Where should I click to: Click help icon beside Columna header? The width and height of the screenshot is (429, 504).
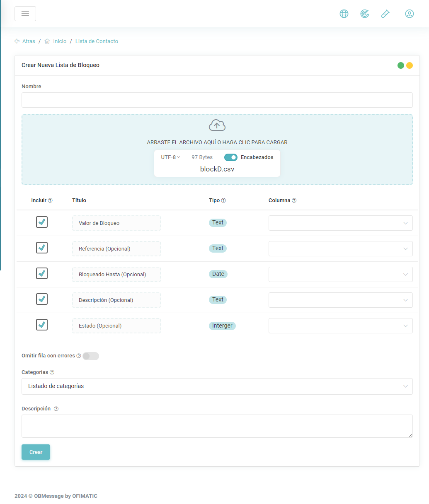294,200
